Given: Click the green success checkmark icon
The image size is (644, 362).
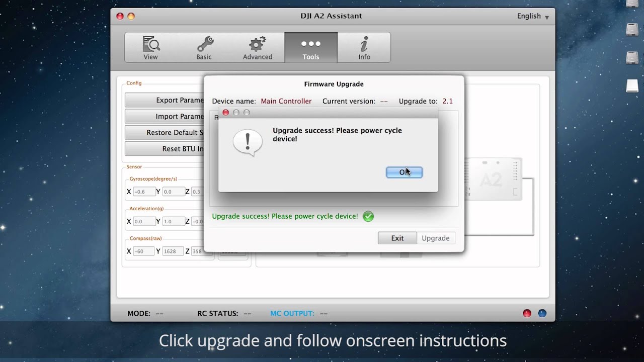Looking at the screenshot, I should [x=368, y=217].
